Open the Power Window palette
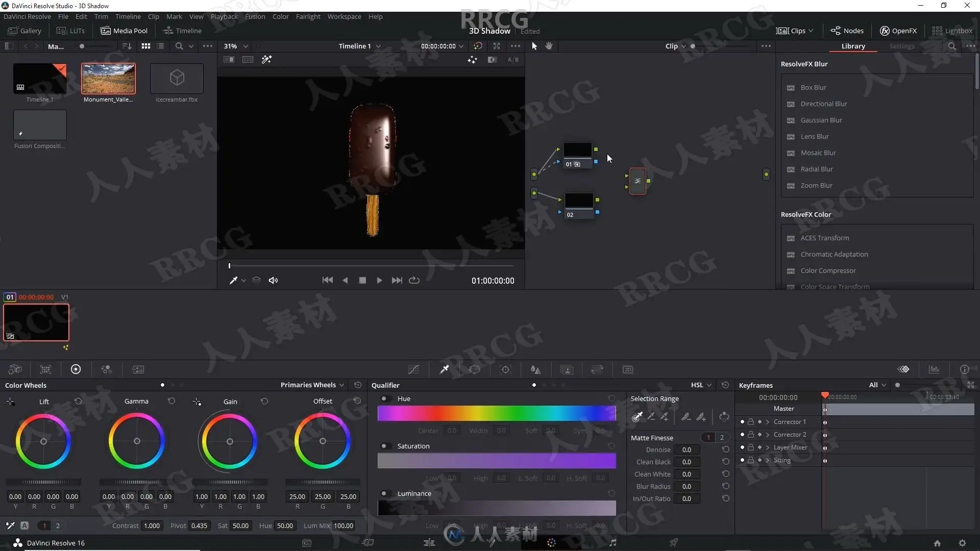Image resolution: width=980 pixels, height=551 pixels. pyautogui.click(x=475, y=369)
